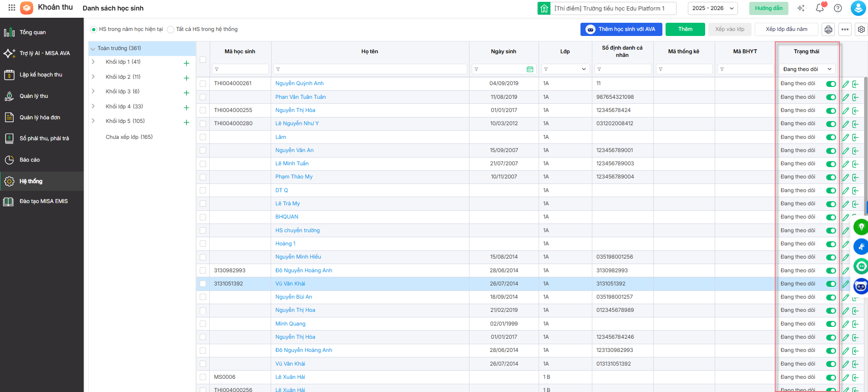Open the help question mark icon

coord(838,8)
